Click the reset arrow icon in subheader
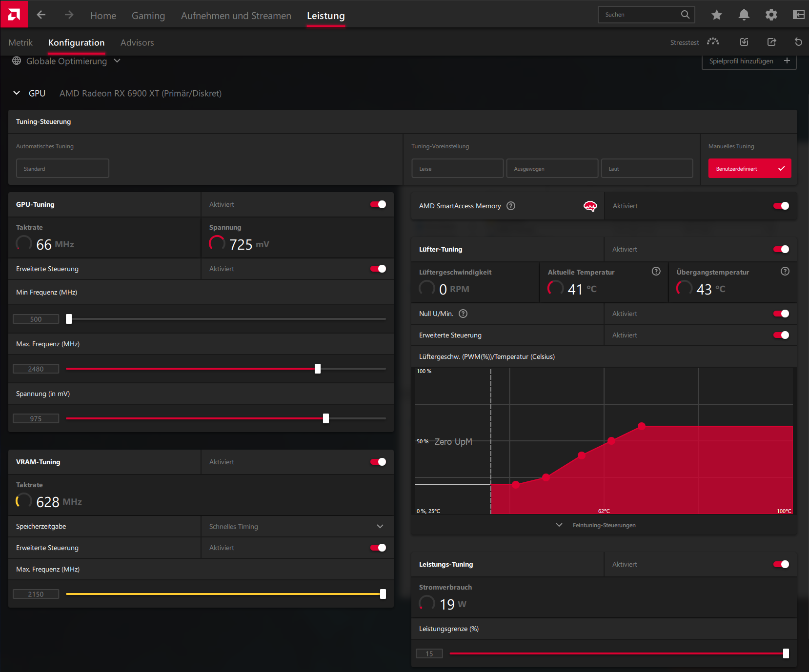 [798, 42]
